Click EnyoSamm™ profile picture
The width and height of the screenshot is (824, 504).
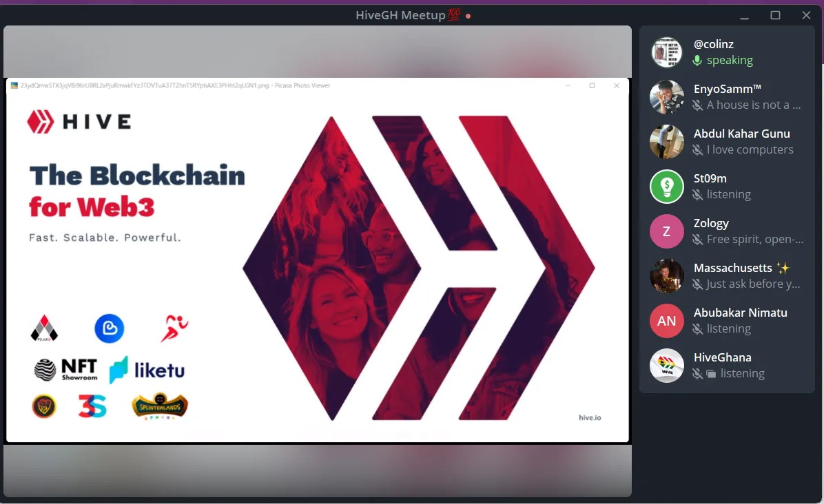667,97
